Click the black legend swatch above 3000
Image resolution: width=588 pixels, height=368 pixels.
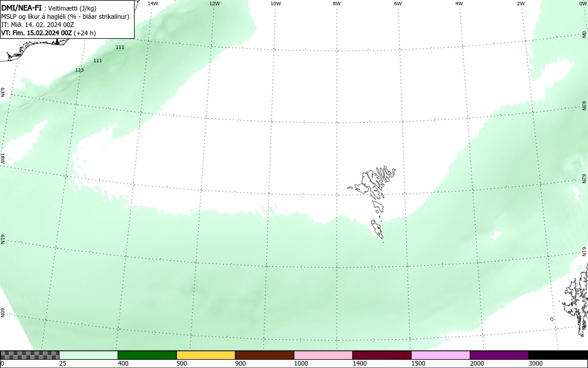(x=558, y=355)
